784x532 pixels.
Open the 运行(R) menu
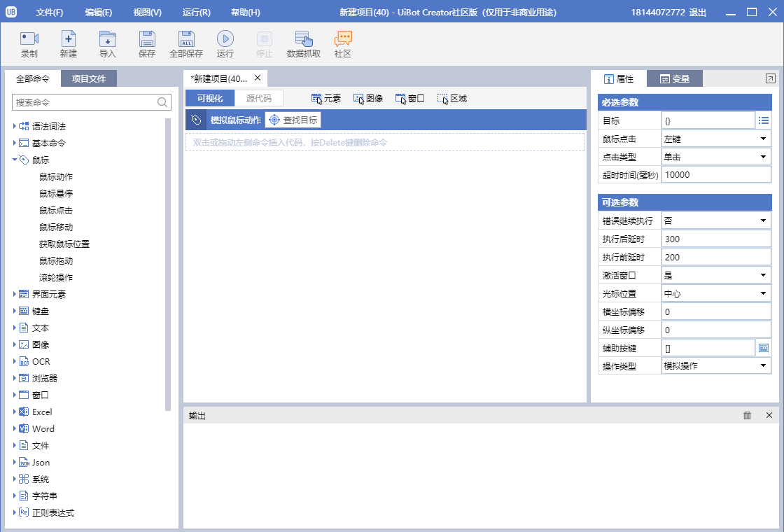[197, 13]
